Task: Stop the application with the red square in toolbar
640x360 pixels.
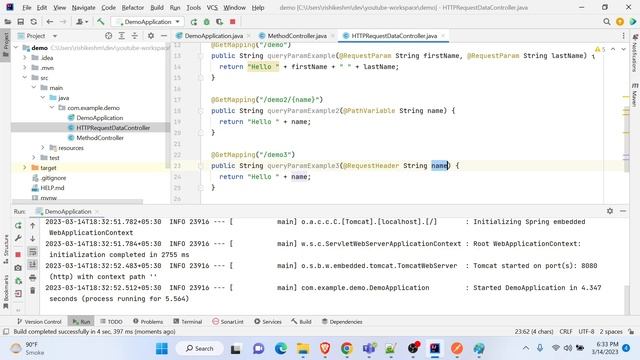Action: pyautogui.click(x=233, y=22)
